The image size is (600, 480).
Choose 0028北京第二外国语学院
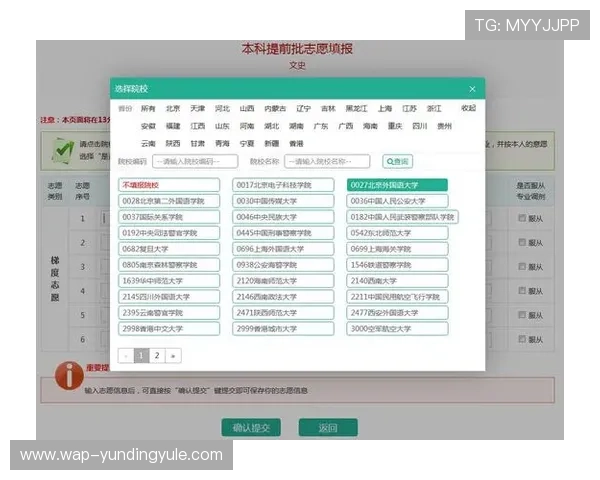pos(169,201)
